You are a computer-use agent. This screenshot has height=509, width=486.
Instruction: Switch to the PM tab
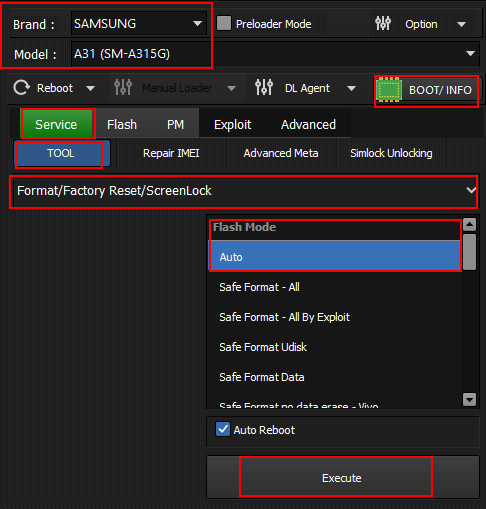[175, 125]
